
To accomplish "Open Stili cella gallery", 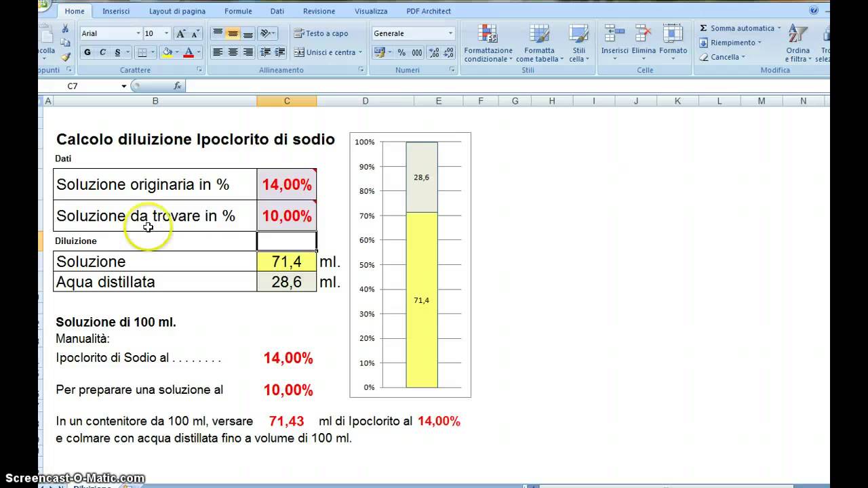I will pos(578,43).
